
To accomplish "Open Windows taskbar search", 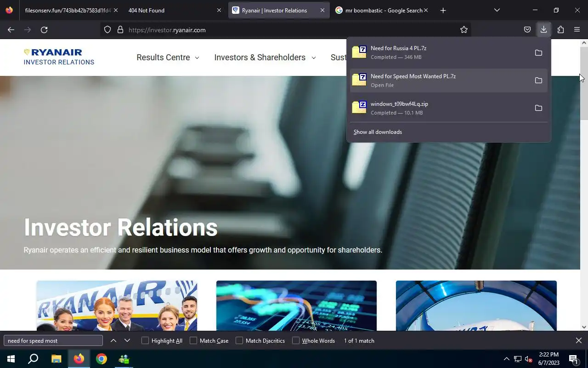I will pos(33,359).
